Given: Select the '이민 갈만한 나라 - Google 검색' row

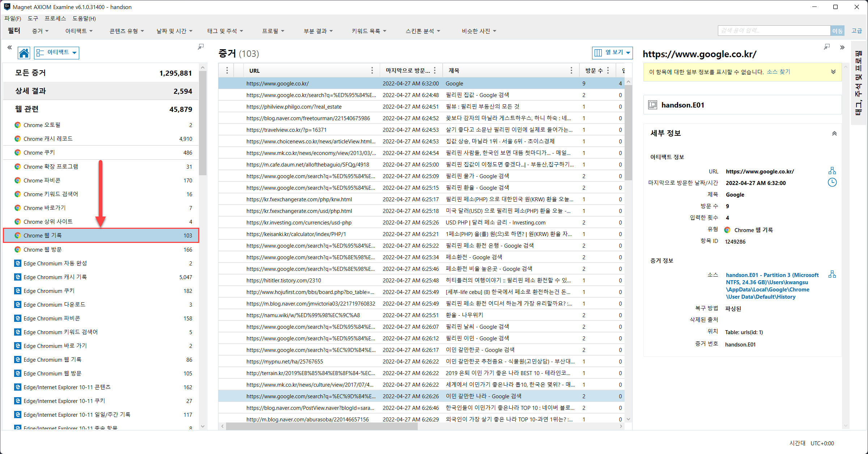Looking at the screenshot, I should (x=421, y=396).
